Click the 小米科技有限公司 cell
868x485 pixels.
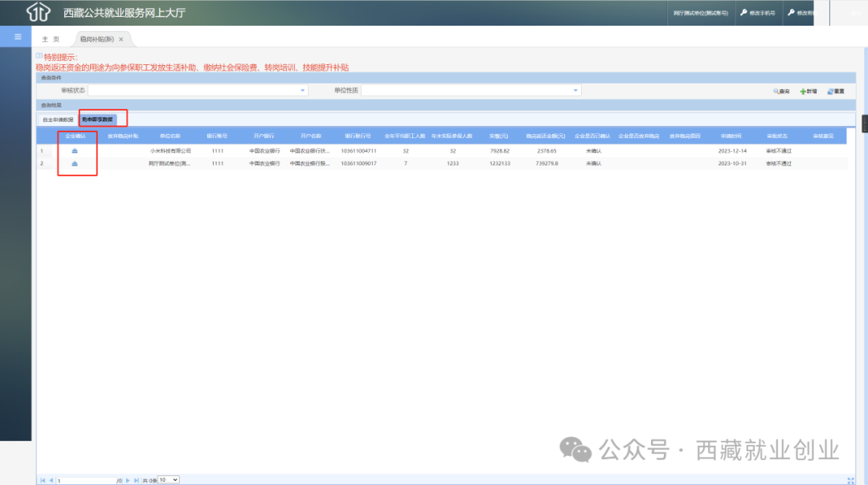(170, 151)
